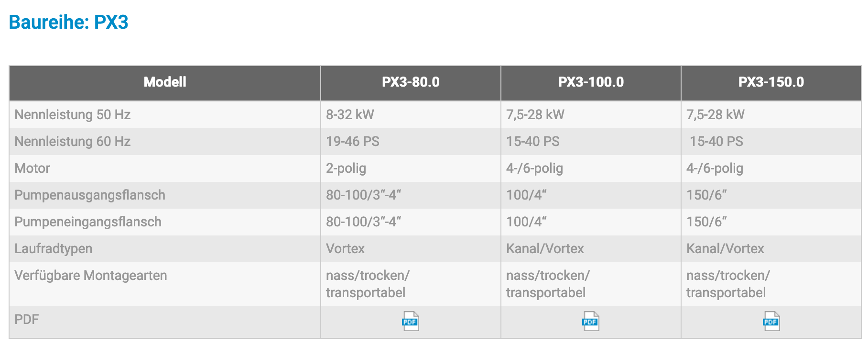Viewport: 868px width, 346px height.
Task: Open the PDF icon for PX3-80.0
Action: pyautogui.click(x=410, y=322)
